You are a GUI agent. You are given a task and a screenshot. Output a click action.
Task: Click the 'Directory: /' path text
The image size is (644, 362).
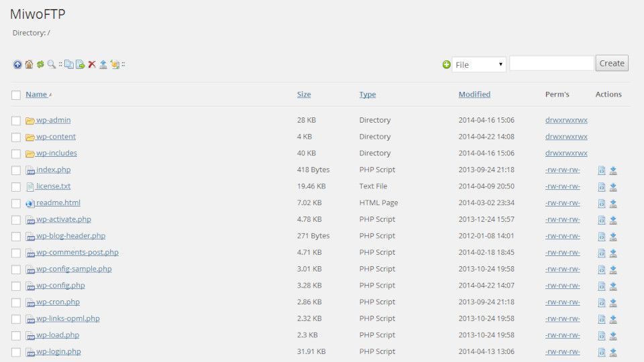(x=32, y=33)
